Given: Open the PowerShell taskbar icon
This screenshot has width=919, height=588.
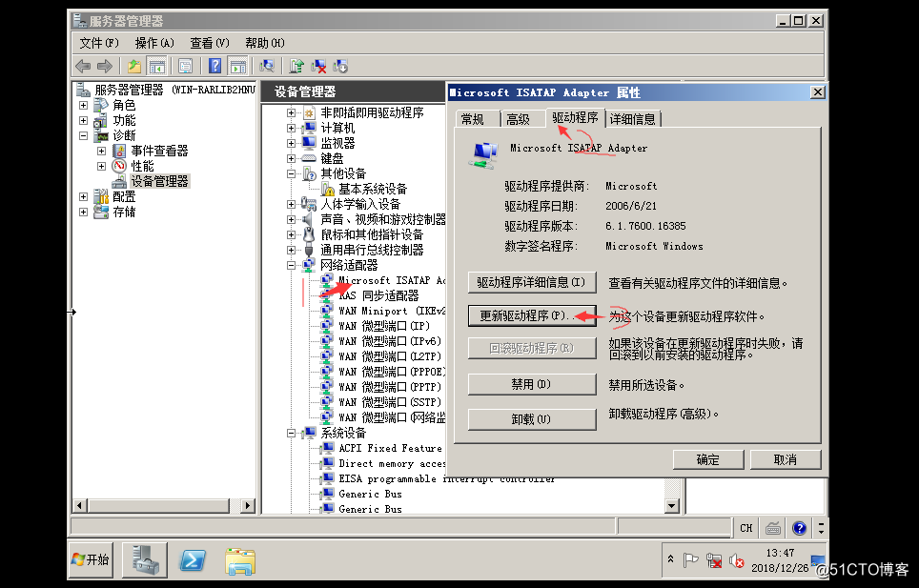Looking at the screenshot, I should 193,560.
